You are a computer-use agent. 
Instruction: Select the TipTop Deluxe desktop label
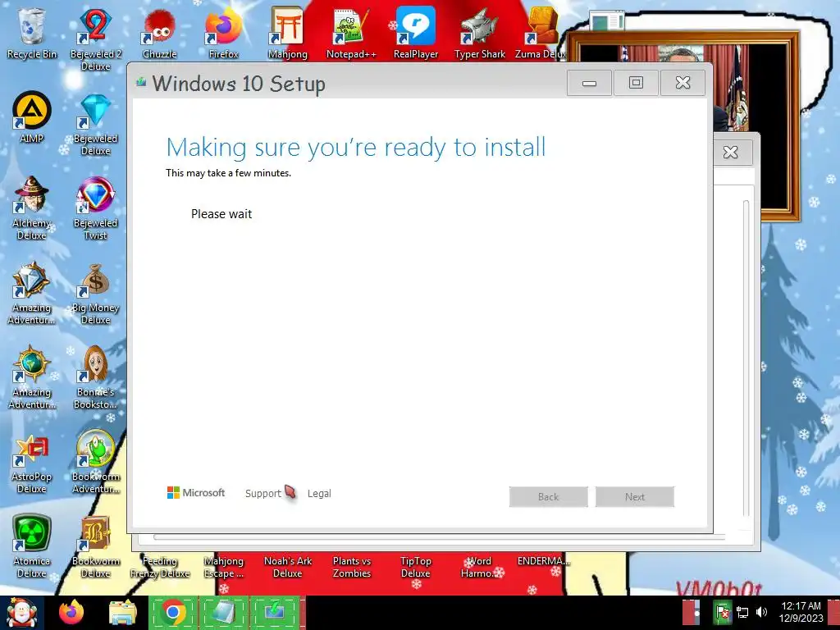point(415,567)
